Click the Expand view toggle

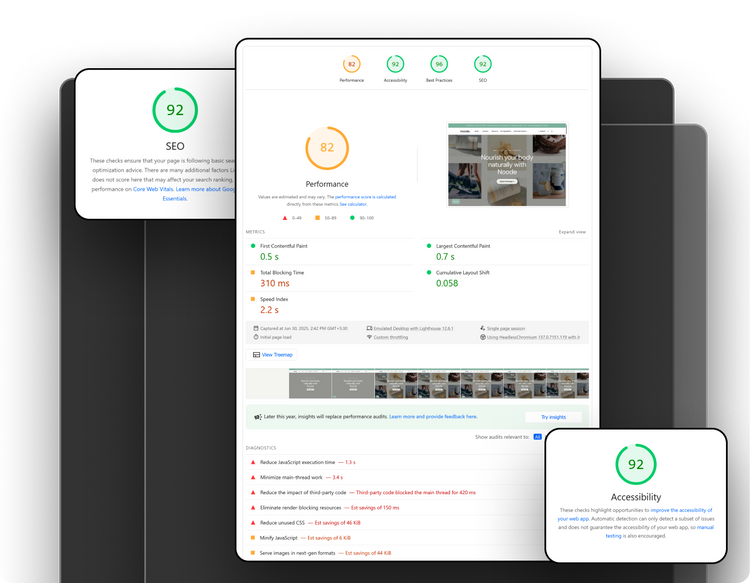point(572,232)
